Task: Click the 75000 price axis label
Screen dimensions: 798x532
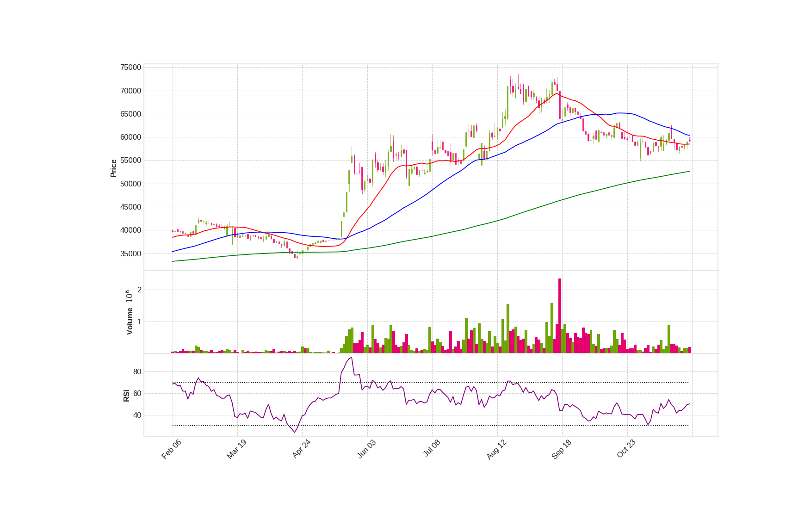Action: pyautogui.click(x=130, y=68)
